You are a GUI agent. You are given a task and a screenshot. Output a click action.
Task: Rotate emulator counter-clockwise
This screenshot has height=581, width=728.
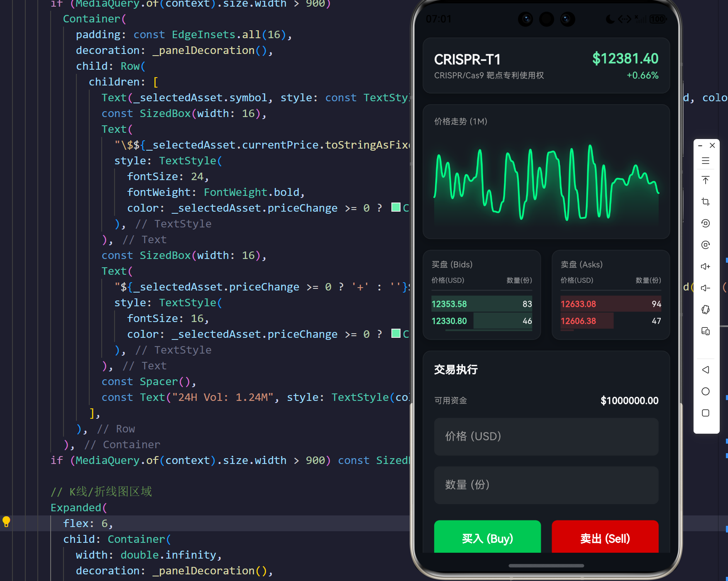pyautogui.click(x=706, y=223)
